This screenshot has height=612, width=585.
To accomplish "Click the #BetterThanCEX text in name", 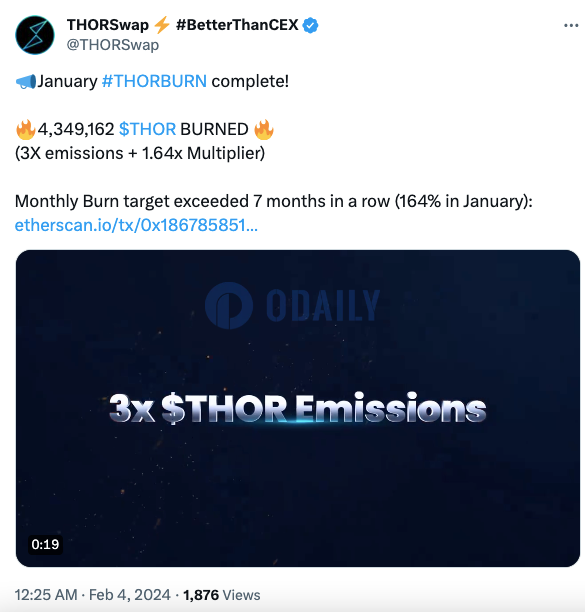I will point(237,25).
